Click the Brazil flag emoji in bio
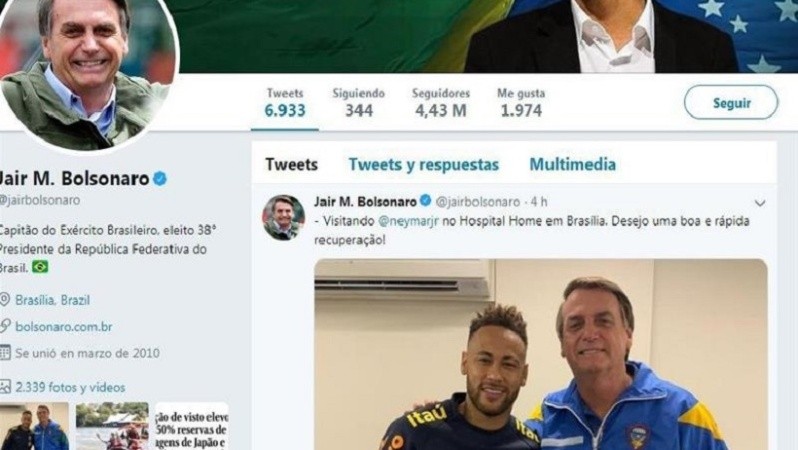Screen dimensions: 798x450 (x=40, y=267)
